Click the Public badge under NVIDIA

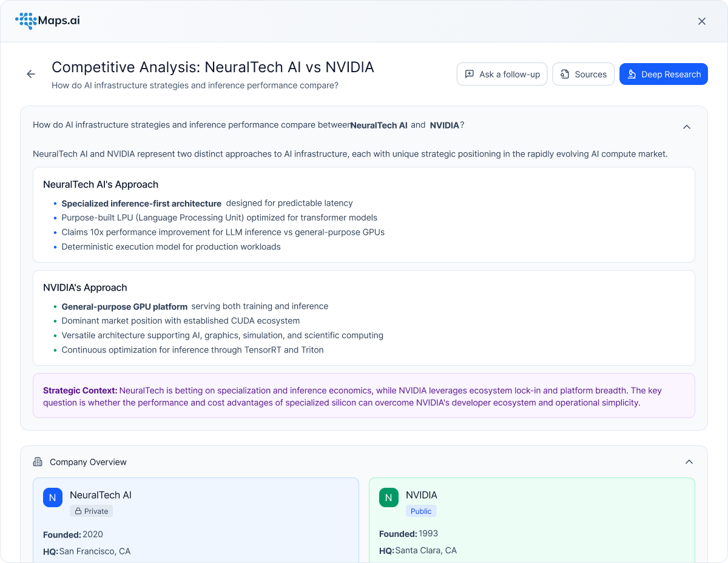(x=421, y=511)
